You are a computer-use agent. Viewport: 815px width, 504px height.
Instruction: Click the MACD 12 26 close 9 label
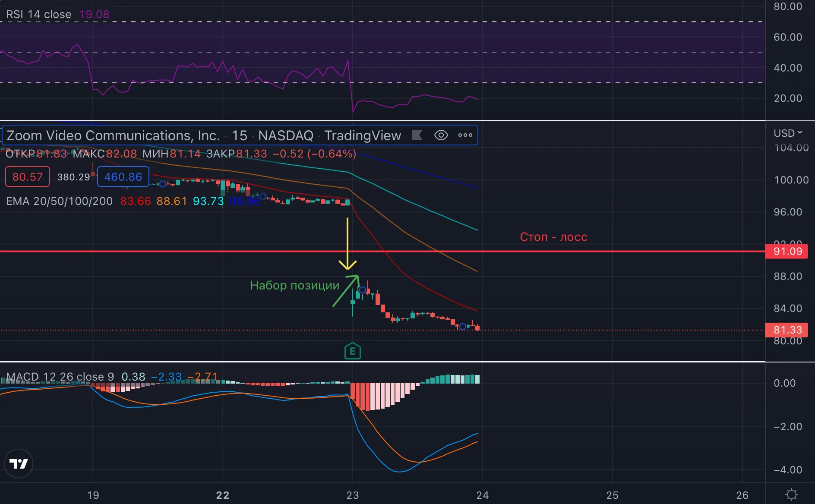click(x=60, y=377)
